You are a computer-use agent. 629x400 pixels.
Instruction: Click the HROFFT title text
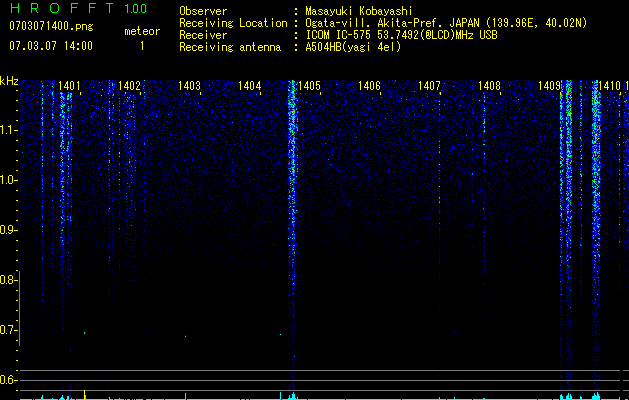[x=62, y=8]
